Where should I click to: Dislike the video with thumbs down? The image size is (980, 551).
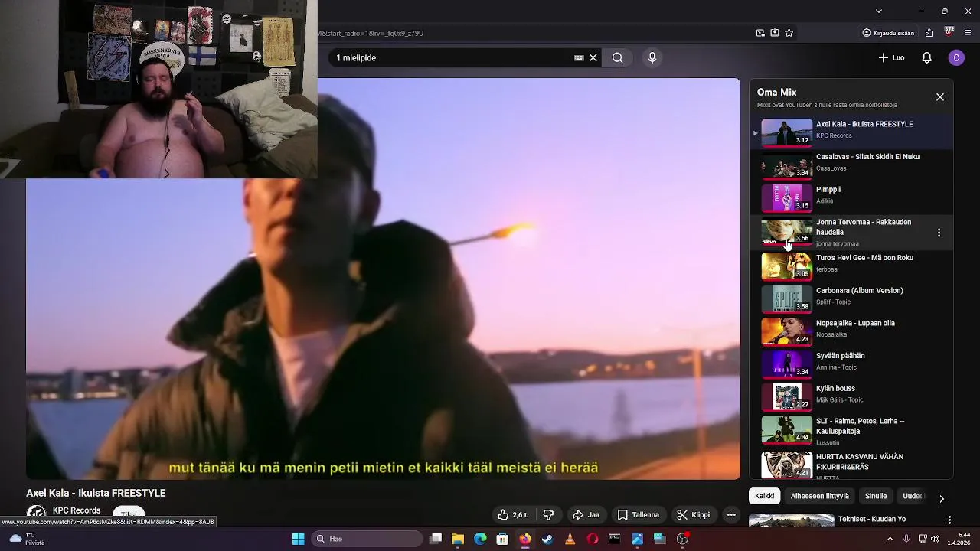click(x=548, y=515)
